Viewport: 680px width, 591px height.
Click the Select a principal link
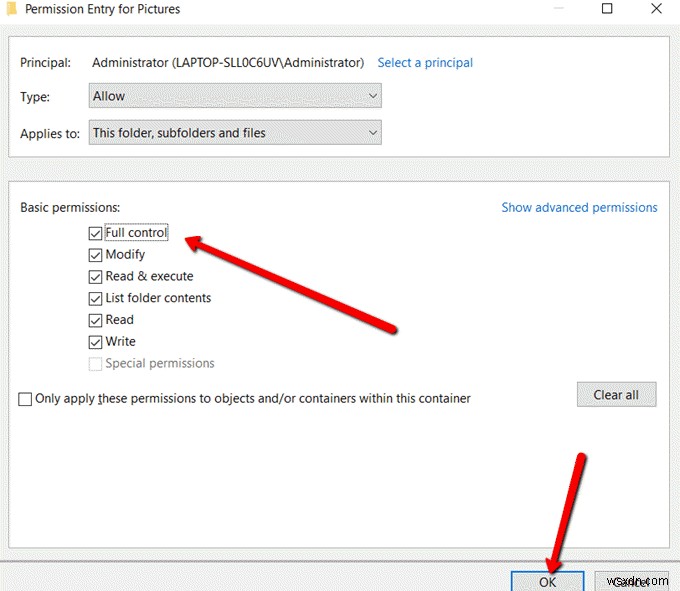tap(425, 63)
